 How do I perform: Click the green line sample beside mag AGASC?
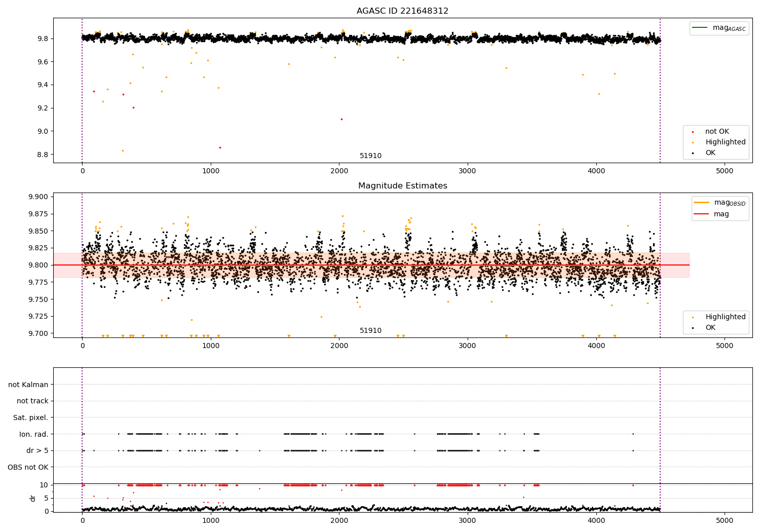coord(700,28)
